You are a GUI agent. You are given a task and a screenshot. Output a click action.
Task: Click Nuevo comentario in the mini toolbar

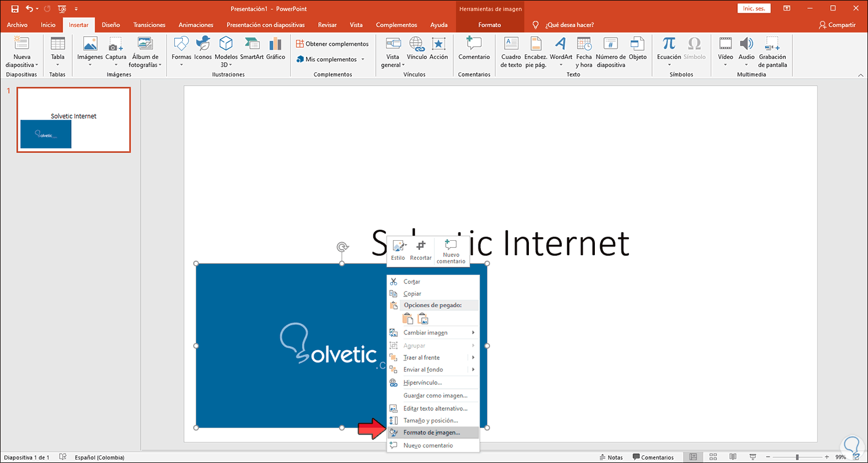[451, 252]
